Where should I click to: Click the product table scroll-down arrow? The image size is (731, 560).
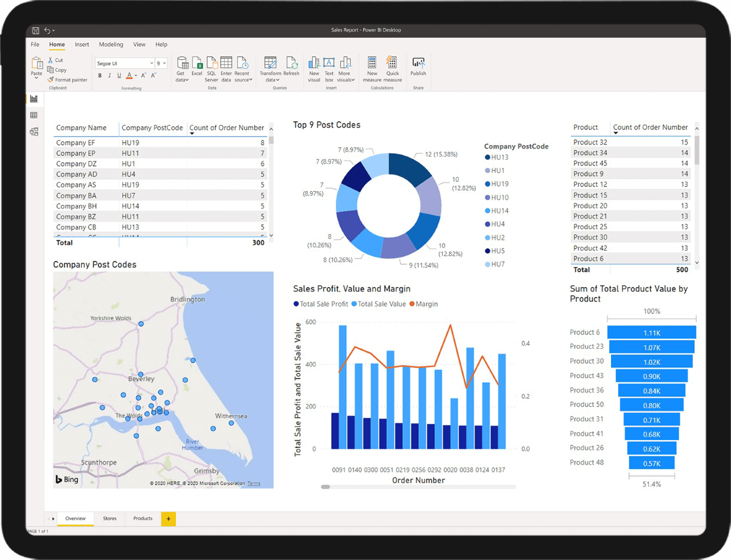coord(697,263)
